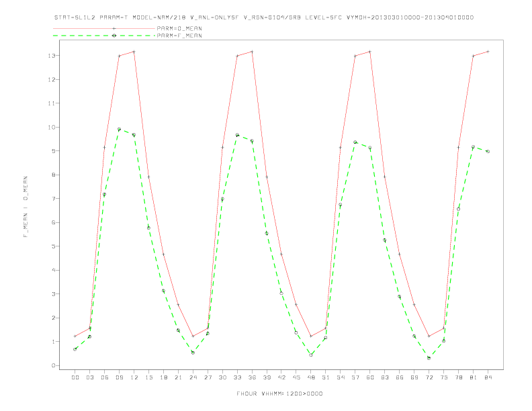Click x-axis forecast hour label 24
The width and height of the screenshot is (532, 411).
pyautogui.click(x=193, y=377)
